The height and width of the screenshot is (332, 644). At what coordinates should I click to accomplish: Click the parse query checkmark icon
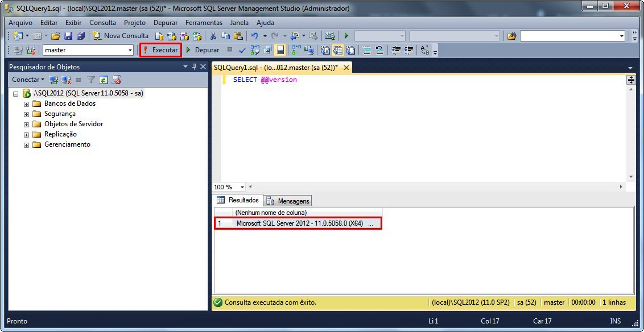pyautogui.click(x=242, y=50)
